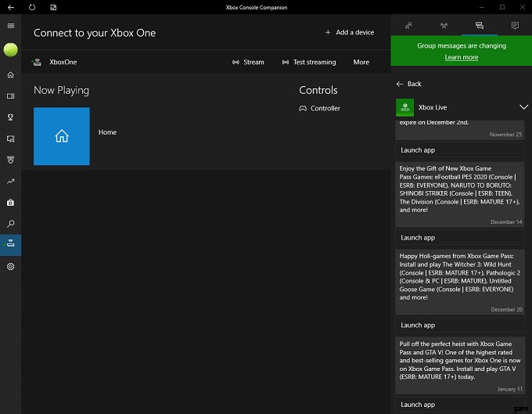Open the Trending arrow icon in sidebar

[x=10, y=182]
